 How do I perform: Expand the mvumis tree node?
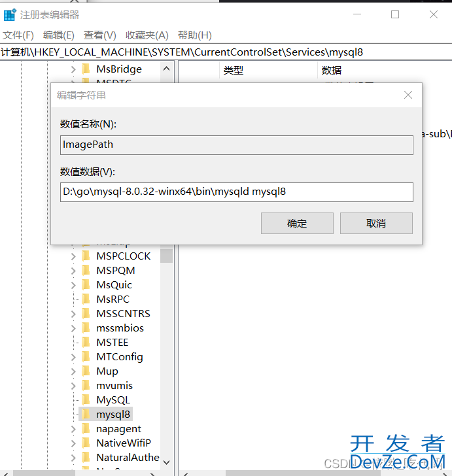[73, 386]
